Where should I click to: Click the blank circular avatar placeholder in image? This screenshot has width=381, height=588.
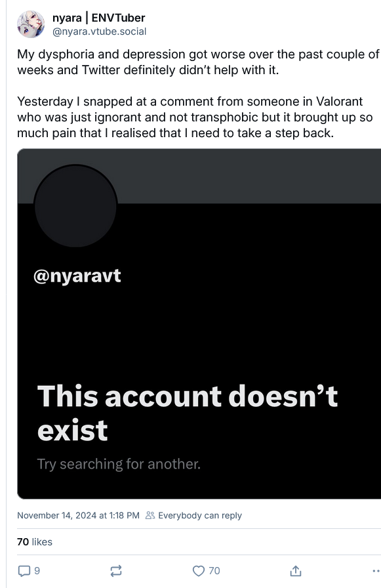tap(75, 206)
